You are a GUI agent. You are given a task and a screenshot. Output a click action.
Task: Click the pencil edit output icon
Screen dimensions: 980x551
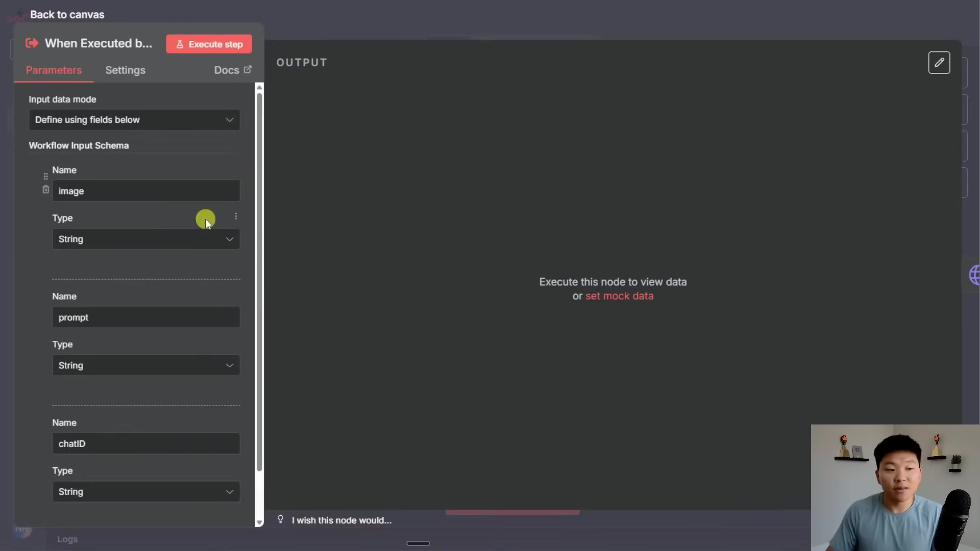939,63
